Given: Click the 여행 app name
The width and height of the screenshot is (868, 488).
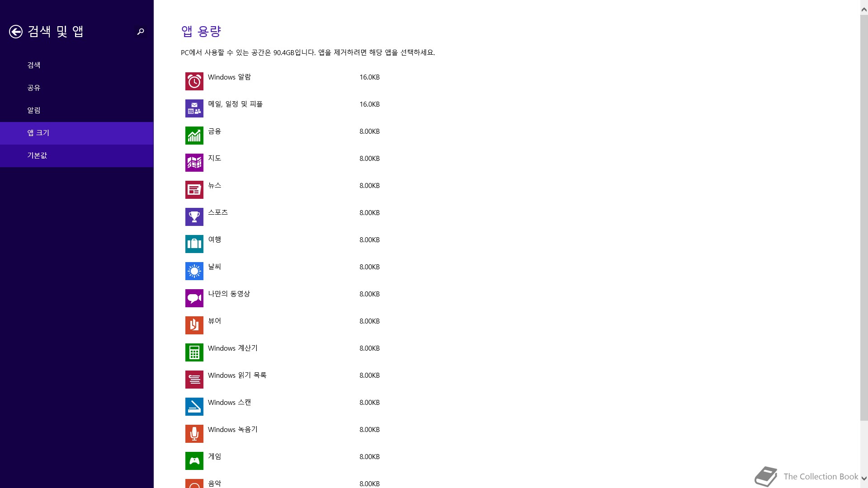Looking at the screenshot, I should 214,240.
